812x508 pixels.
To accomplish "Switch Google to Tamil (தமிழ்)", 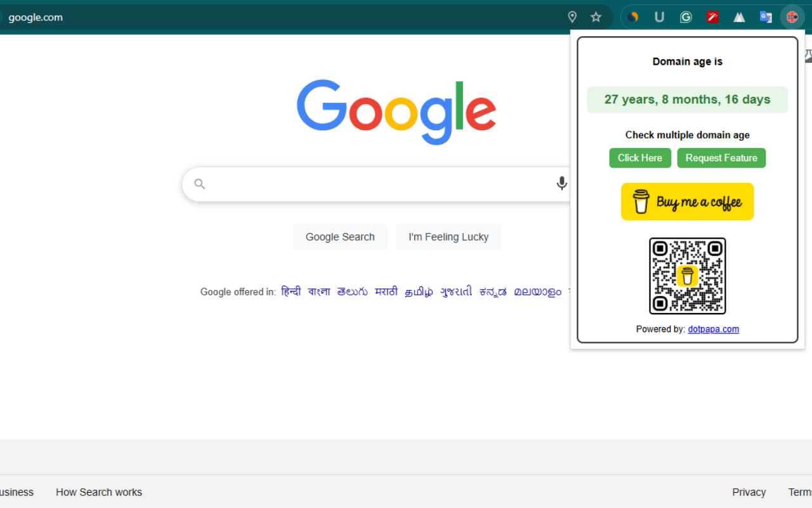I will coord(419,291).
